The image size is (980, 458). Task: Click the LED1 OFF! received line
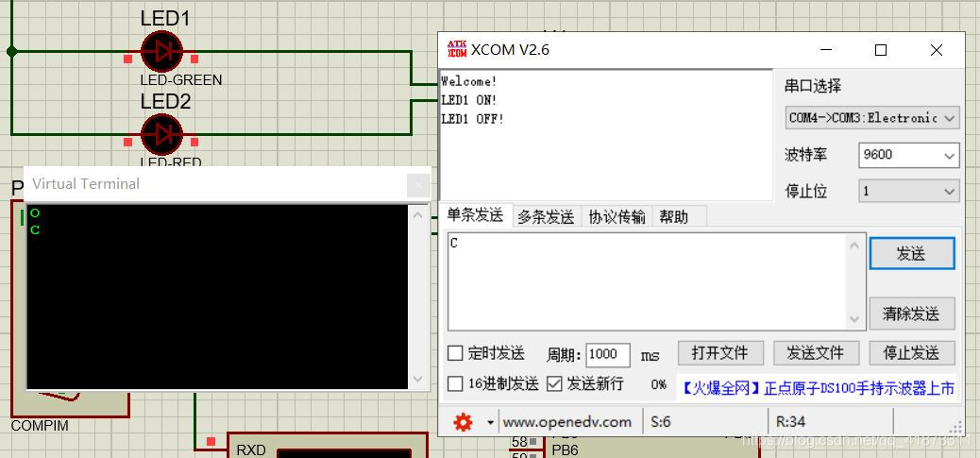(472, 119)
